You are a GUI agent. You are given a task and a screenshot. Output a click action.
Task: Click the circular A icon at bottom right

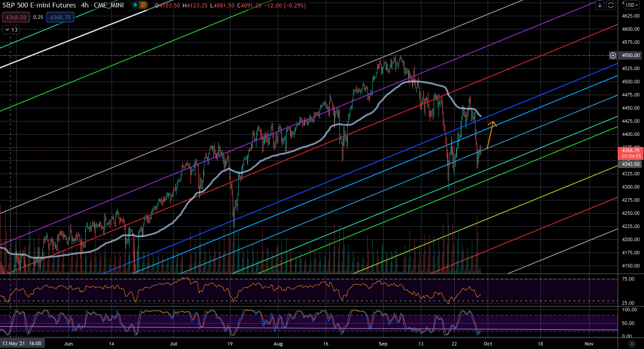(x=632, y=345)
